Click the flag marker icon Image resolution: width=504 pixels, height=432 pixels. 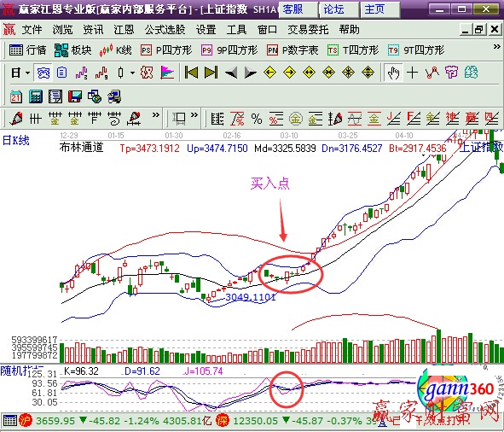(167, 73)
